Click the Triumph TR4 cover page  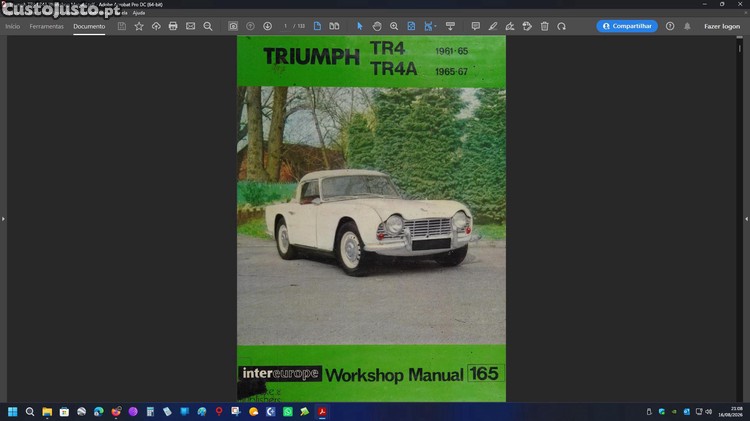tap(371, 219)
